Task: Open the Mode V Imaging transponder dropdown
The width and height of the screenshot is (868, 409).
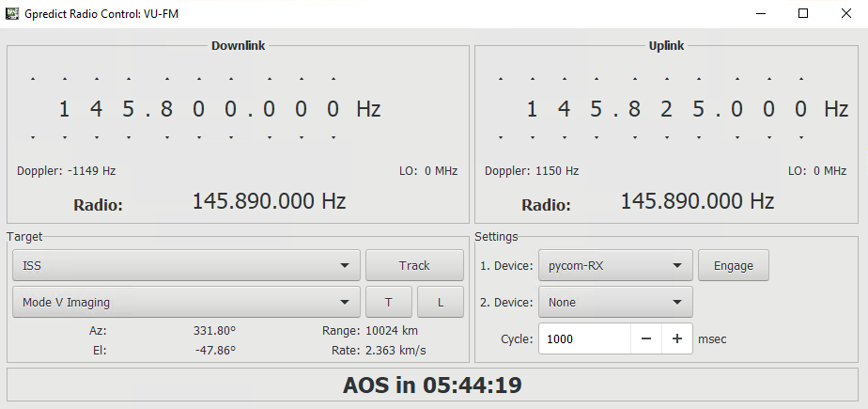Action: (186, 302)
